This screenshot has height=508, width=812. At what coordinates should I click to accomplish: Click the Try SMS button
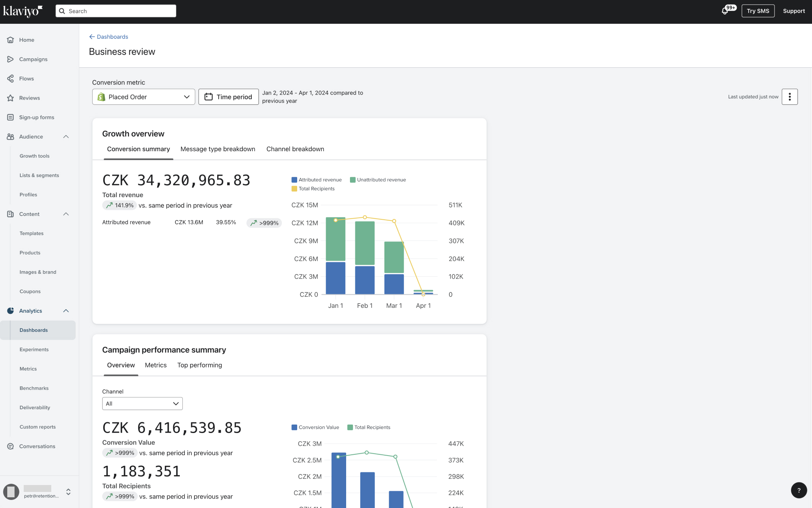tap(758, 11)
